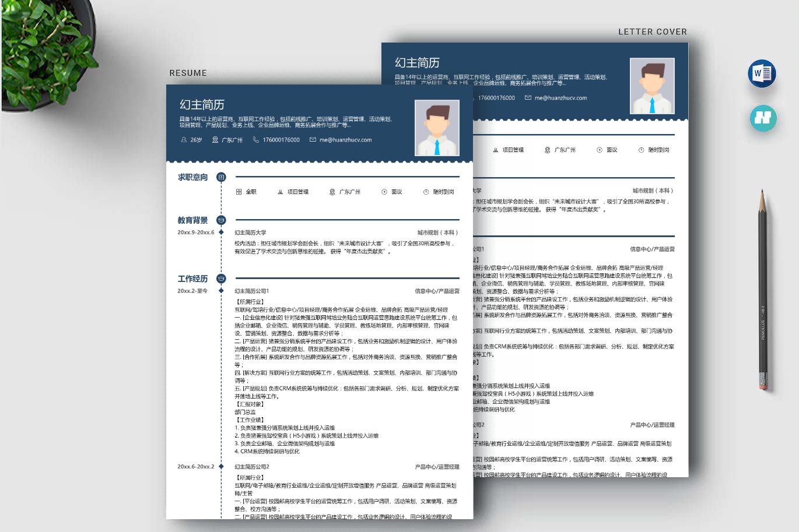Click 产品中心/运营经理 on front resume

437,467
